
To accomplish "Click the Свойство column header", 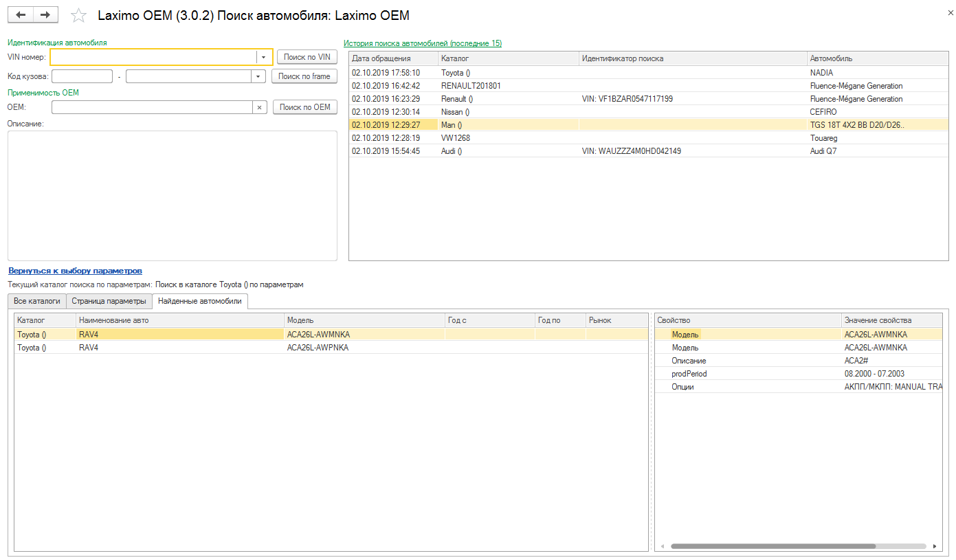I will [748, 320].
